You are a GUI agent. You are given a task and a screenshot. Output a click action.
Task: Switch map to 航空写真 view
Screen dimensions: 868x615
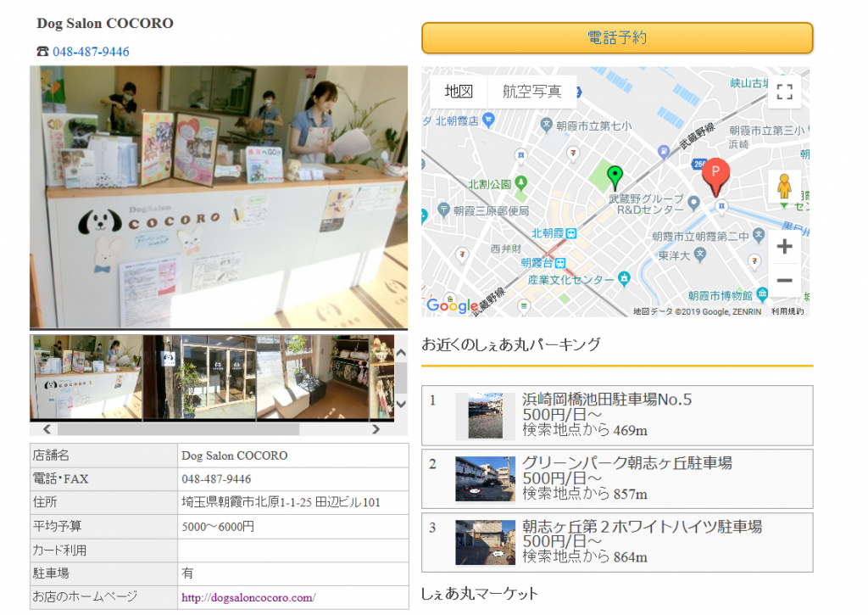531,92
